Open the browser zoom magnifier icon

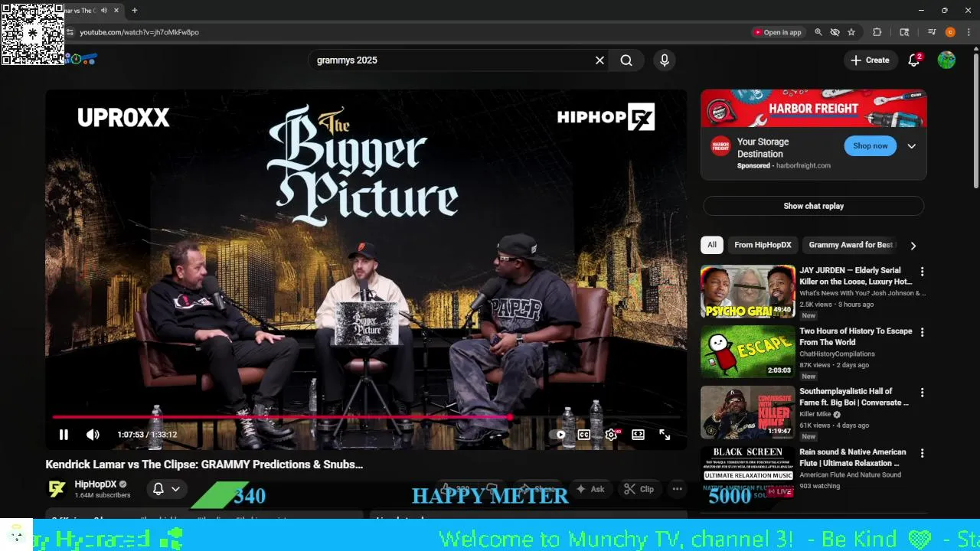818,32
